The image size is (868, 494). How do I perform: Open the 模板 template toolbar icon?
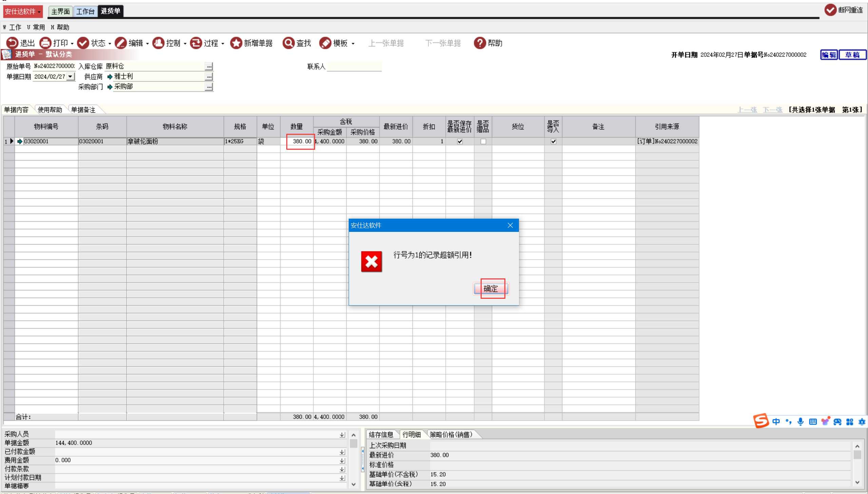325,43
